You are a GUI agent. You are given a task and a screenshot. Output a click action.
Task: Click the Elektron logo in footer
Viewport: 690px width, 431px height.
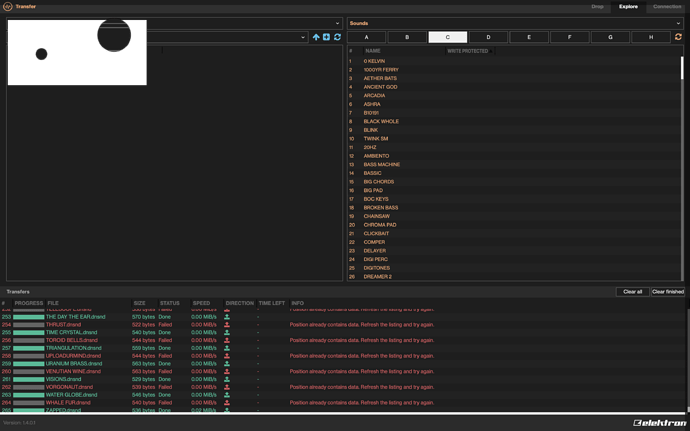[x=660, y=423]
